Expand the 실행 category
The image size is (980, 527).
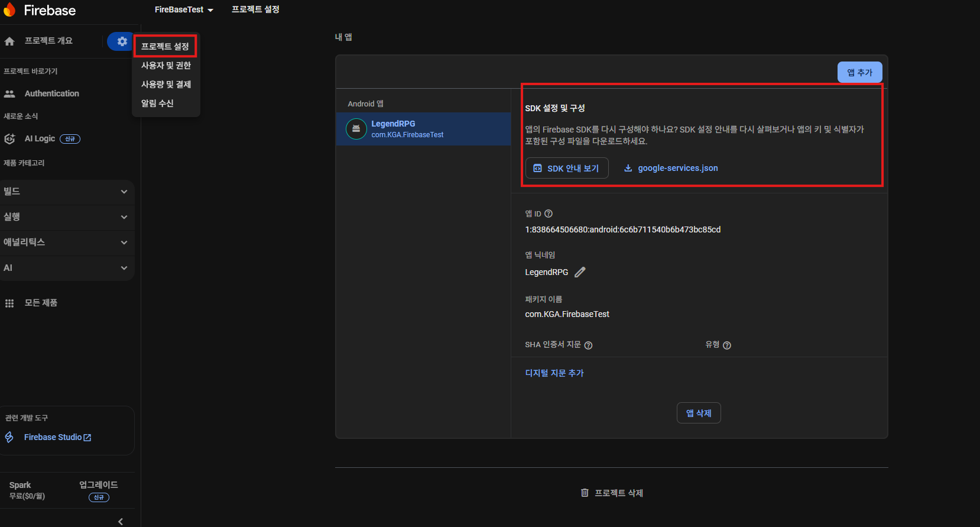67,217
